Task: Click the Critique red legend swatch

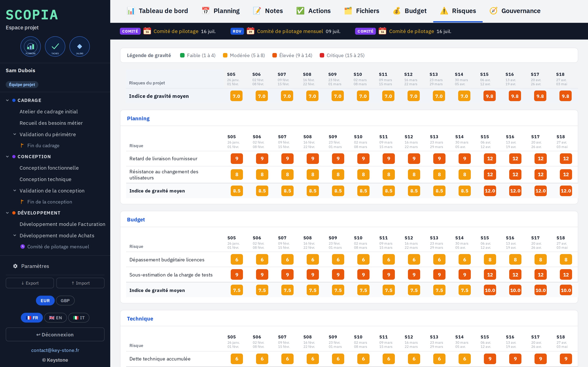Action: click(x=322, y=55)
